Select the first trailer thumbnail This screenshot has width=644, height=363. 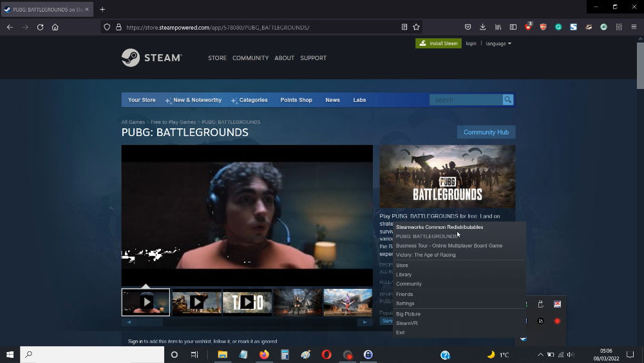(146, 302)
